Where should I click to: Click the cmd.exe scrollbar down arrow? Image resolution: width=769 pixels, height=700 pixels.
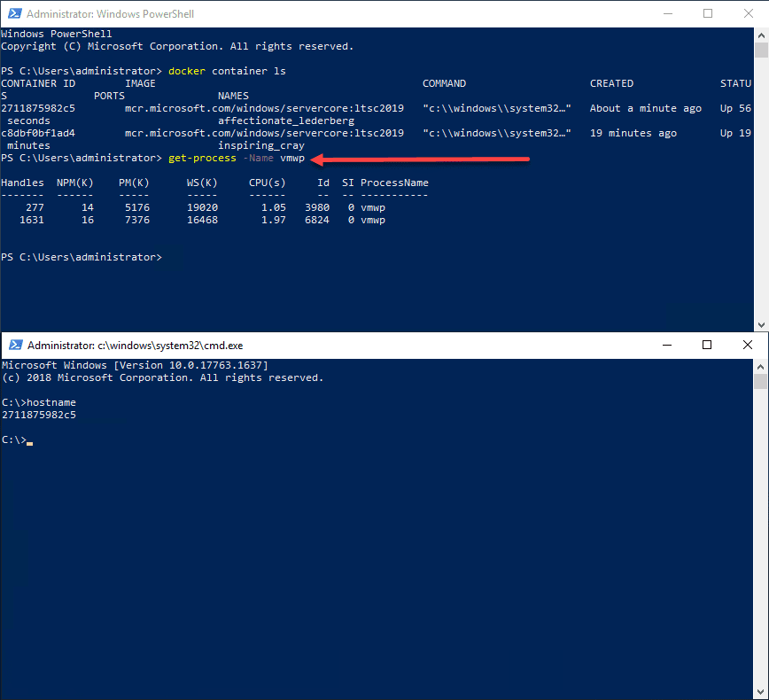click(761, 692)
